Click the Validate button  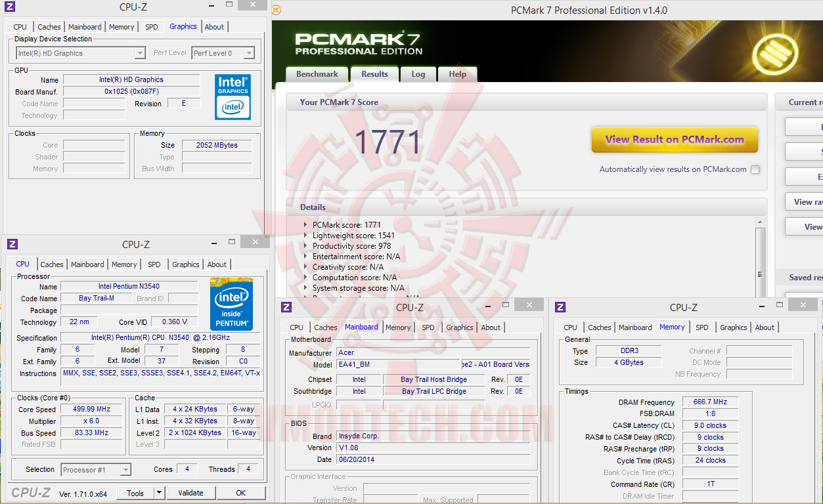tap(191, 493)
